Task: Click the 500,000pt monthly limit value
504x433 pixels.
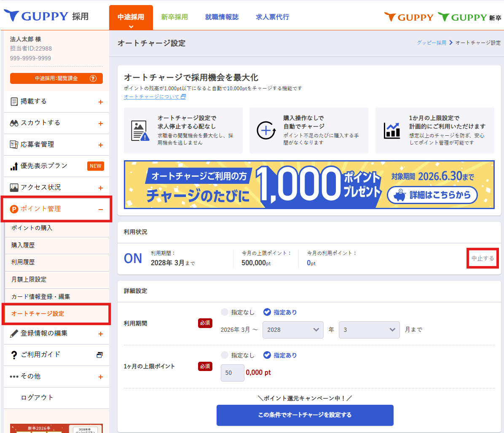Action: coord(256,263)
